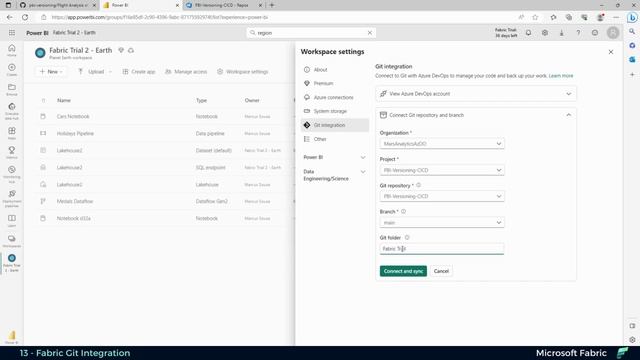The image size is (640, 360).
Task: Open the Project dropdown
Action: click(x=442, y=170)
